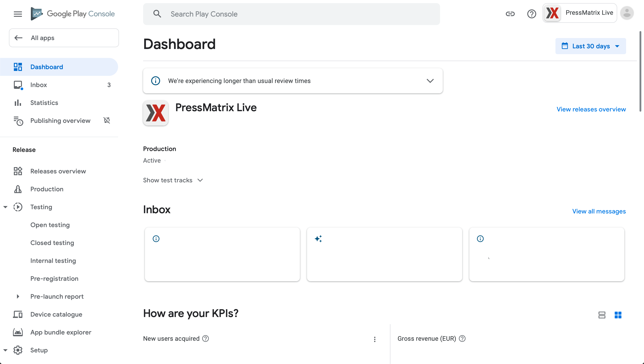
Task: Open the inbox card with sparkle icon
Action: (384, 254)
